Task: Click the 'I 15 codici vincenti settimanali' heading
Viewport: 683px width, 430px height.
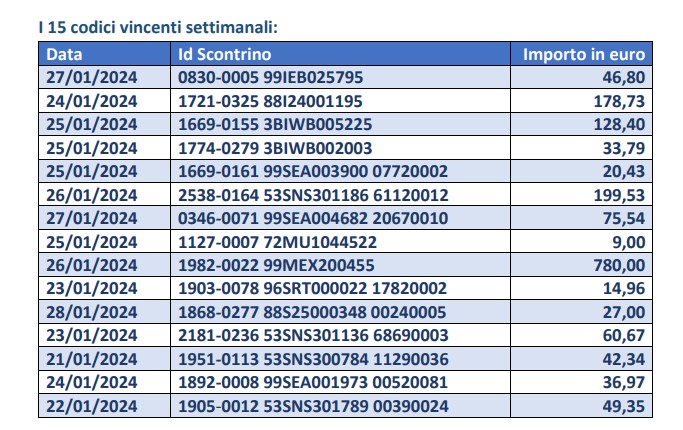Action: (x=158, y=27)
